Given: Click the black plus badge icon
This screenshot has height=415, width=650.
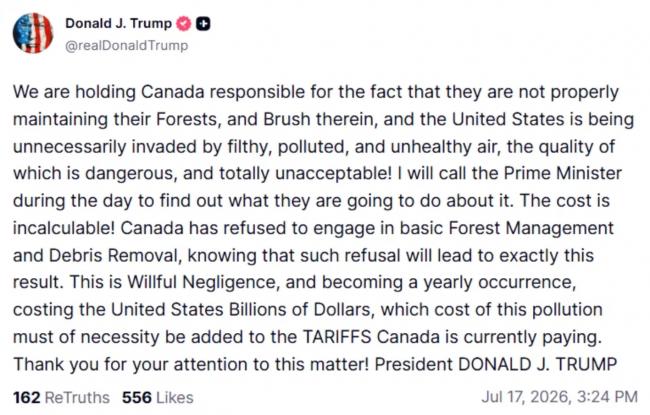Looking at the screenshot, I should click(x=203, y=24).
